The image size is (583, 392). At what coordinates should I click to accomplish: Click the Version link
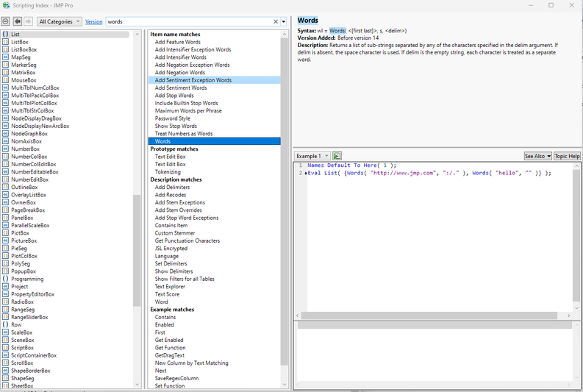[94, 22]
